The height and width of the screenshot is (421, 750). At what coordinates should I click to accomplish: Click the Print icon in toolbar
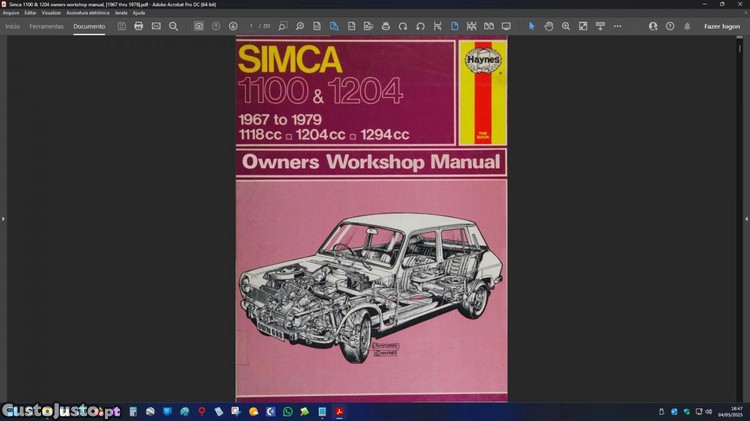[139, 26]
